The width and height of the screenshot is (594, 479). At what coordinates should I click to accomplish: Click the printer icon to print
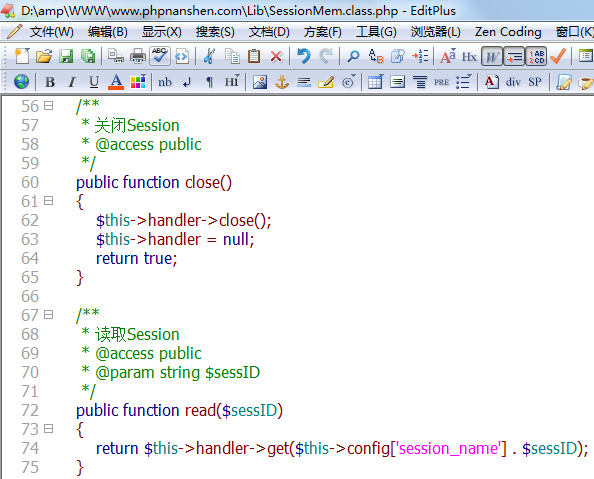click(x=138, y=56)
